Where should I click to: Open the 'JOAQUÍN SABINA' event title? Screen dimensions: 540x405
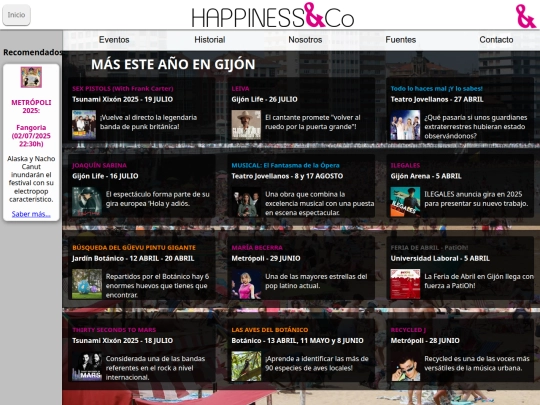[x=100, y=165]
